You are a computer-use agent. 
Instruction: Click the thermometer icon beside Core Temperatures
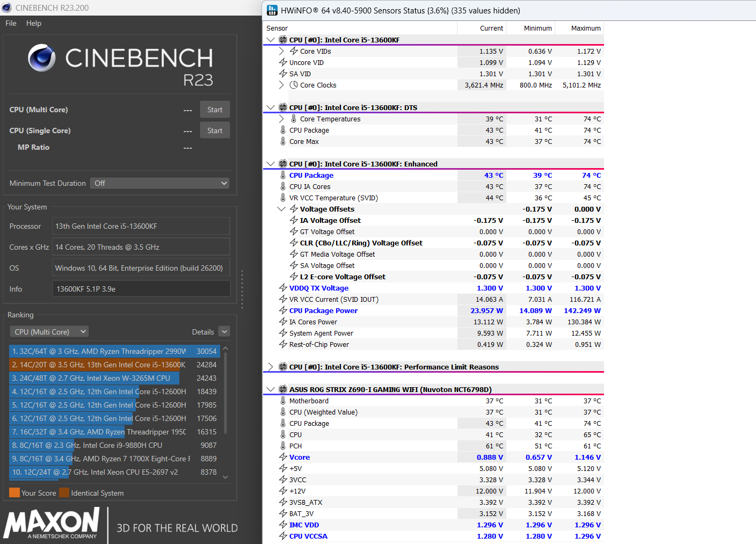[x=294, y=119]
